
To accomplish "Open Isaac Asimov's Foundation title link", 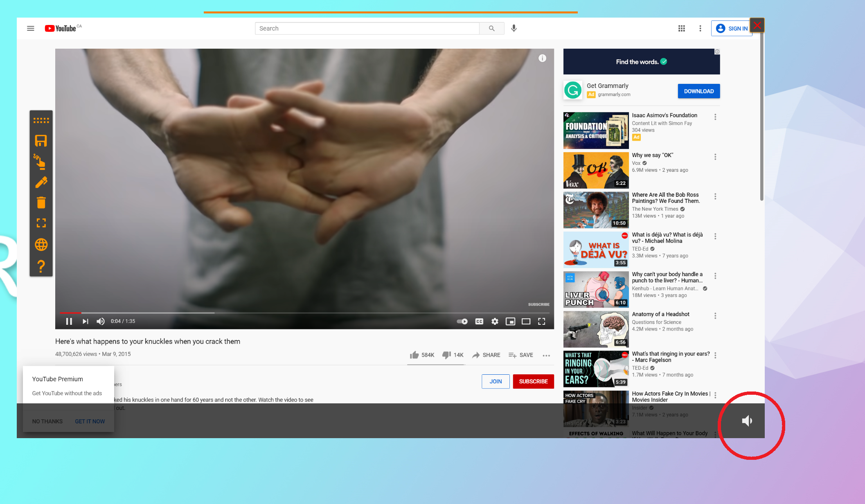I will pyautogui.click(x=665, y=115).
